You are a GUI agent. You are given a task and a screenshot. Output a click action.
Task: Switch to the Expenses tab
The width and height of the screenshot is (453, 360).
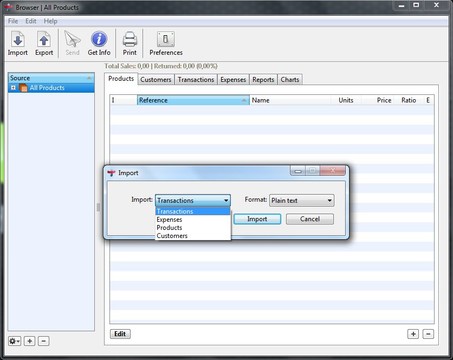click(233, 80)
